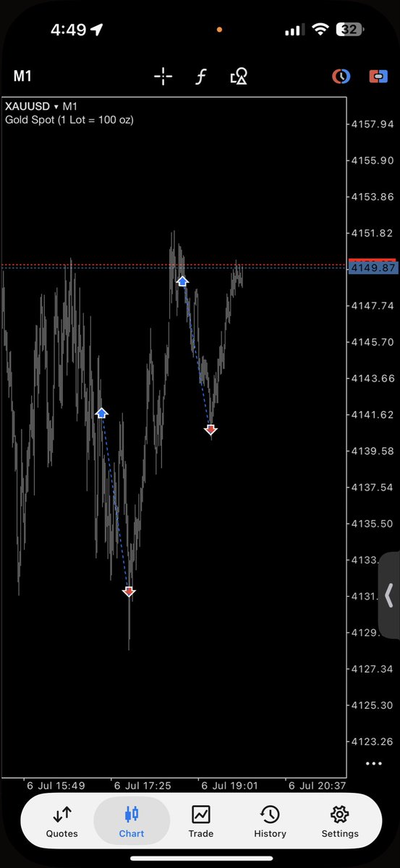This screenshot has height=868, width=400.
Task: Pull out the side panel chevron handle
Action: [x=389, y=595]
